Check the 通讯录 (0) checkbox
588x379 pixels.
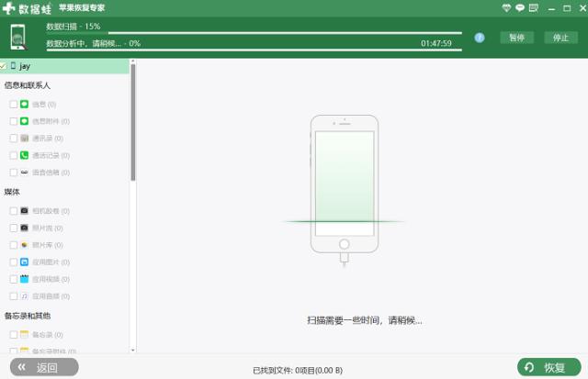point(14,139)
